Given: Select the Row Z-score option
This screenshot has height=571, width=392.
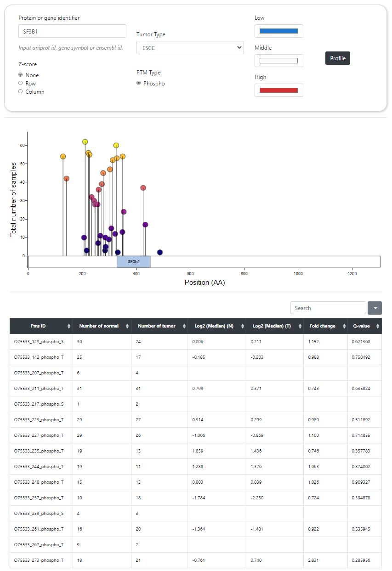Looking at the screenshot, I should coord(21,83).
